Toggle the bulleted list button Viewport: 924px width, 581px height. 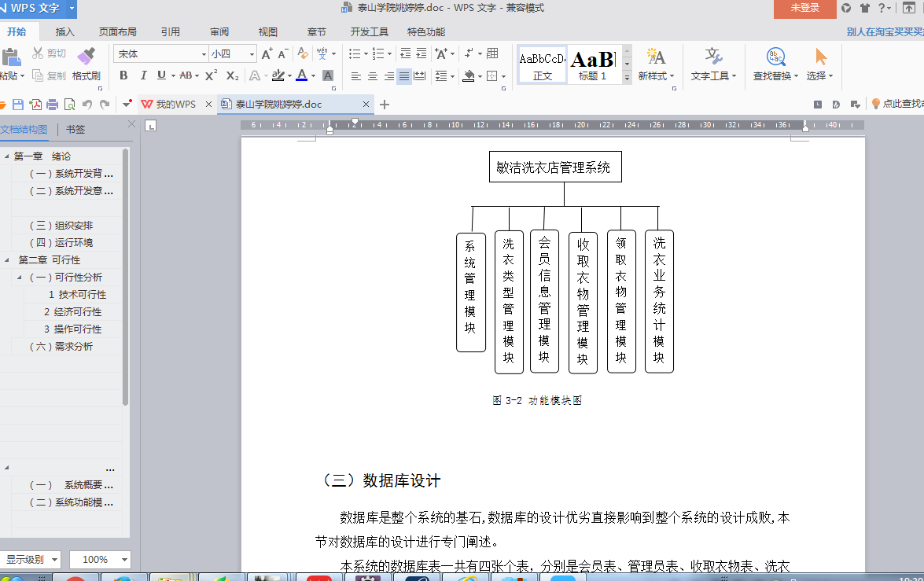coord(354,53)
